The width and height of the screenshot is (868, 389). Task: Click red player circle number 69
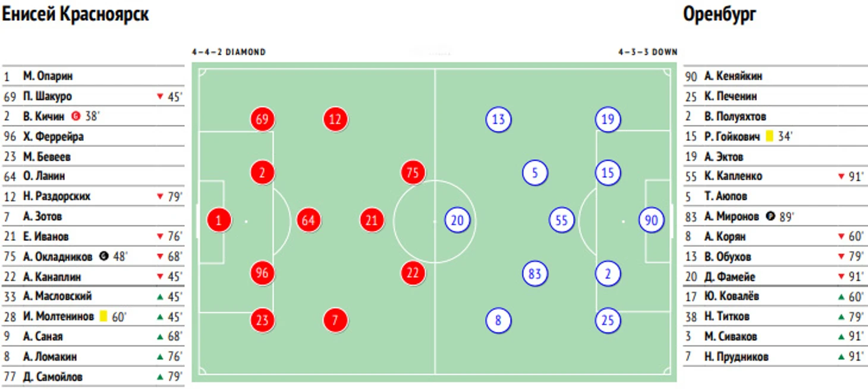pos(262,120)
